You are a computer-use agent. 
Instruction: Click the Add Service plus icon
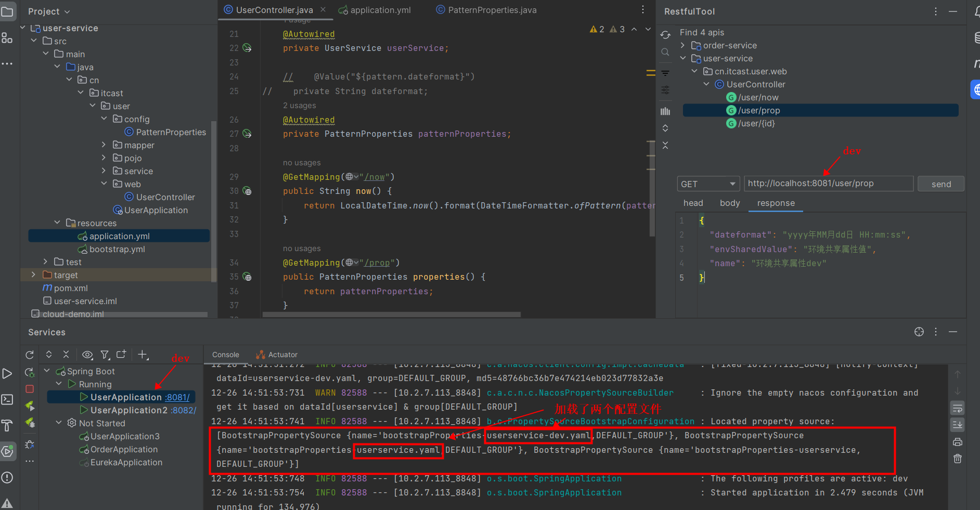click(142, 355)
